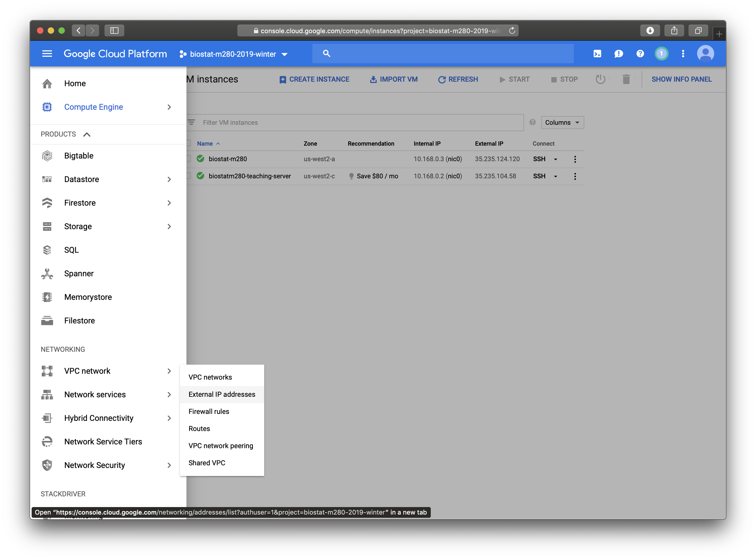Screen dimensions: 756x559
Task: Click the search magnifier icon
Action: (x=326, y=54)
